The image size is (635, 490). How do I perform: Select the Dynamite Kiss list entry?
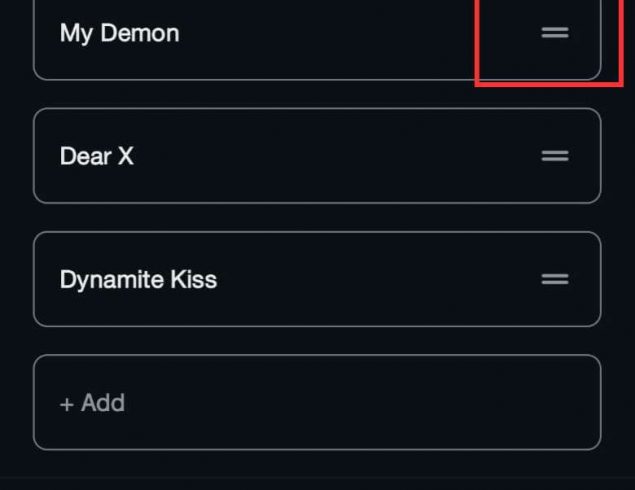(x=300, y=279)
